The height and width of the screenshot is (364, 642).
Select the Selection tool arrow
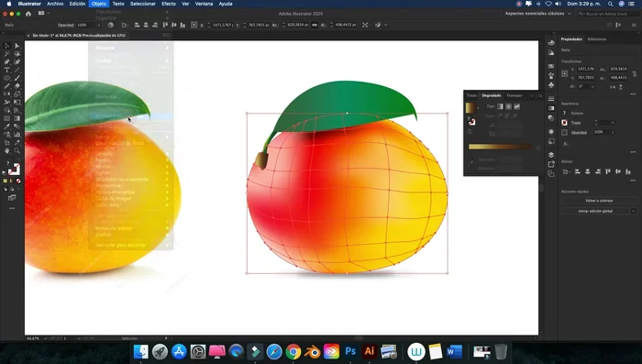7,46
